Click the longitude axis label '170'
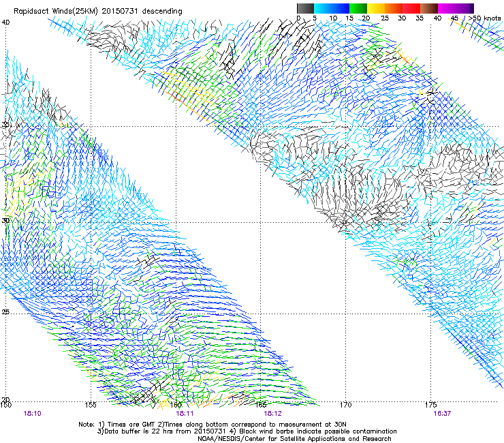 (x=345, y=405)
